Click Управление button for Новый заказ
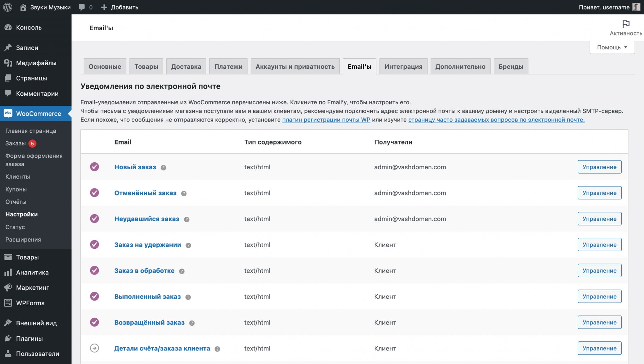Screen dimensions: 644x364 coord(599,167)
